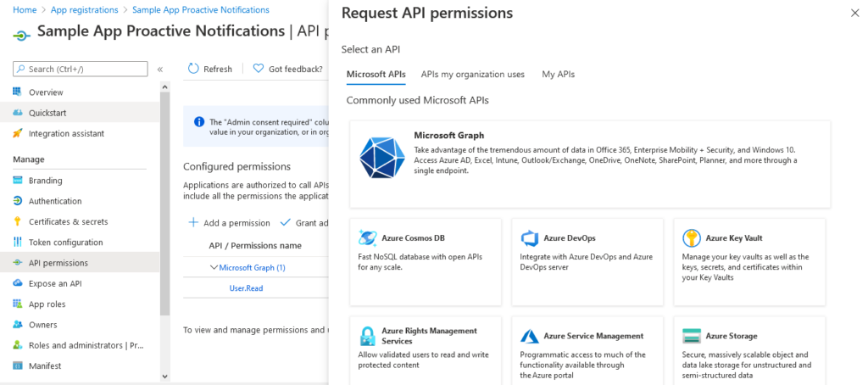Collapse the Microsoft Graph (1) permissions row
The height and width of the screenshot is (385, 868).
tap(214, 268)
